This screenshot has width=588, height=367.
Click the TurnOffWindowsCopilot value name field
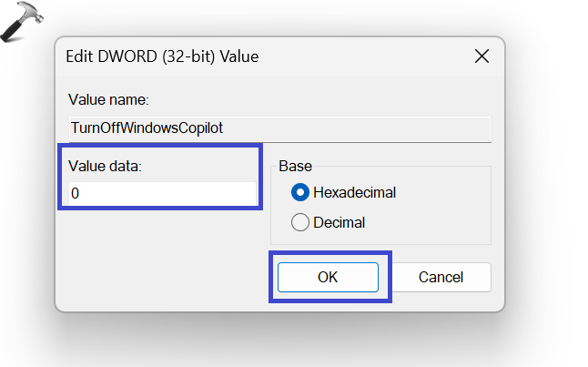278,128
